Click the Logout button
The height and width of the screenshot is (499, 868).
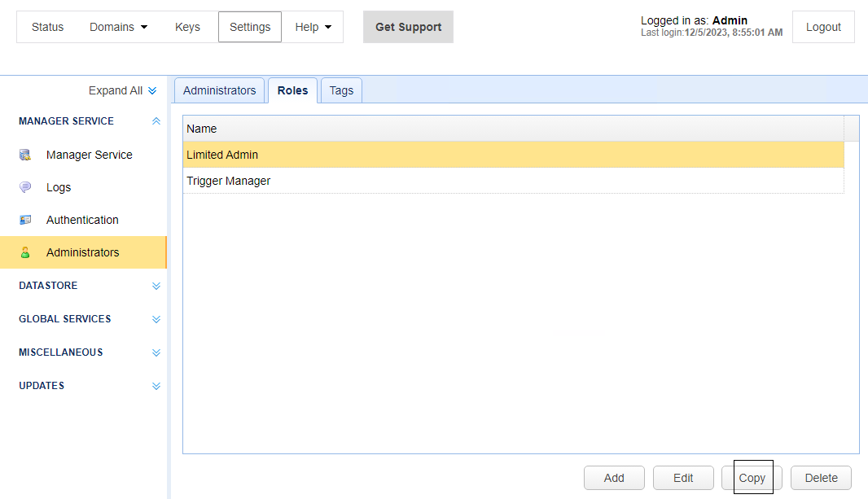pos(822,27)
